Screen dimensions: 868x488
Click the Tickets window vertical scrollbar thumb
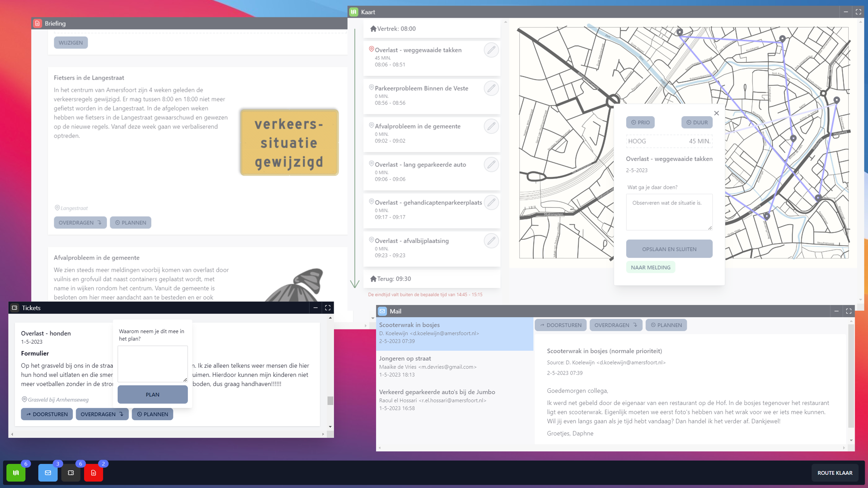point(330,400)
